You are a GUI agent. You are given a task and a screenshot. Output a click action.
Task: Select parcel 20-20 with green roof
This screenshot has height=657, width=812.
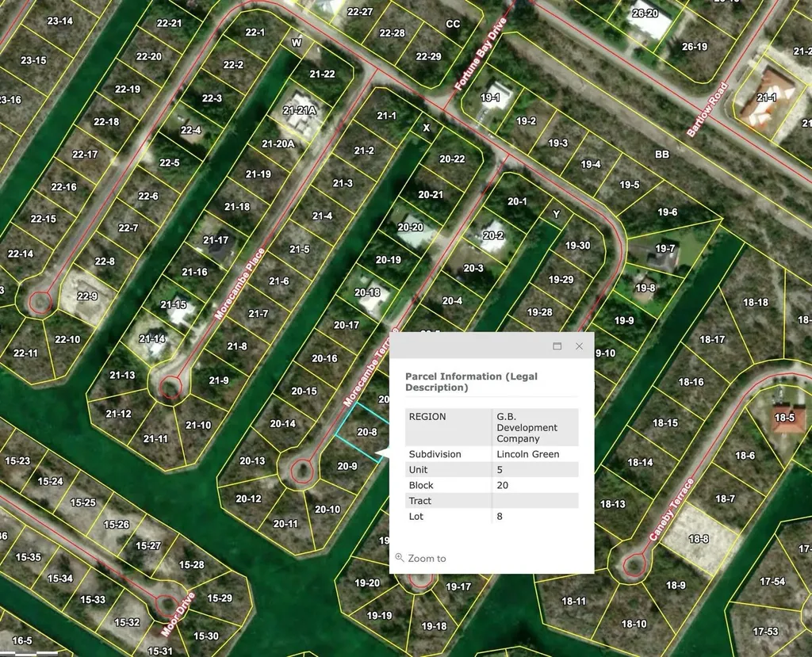(x=410, y=227)
